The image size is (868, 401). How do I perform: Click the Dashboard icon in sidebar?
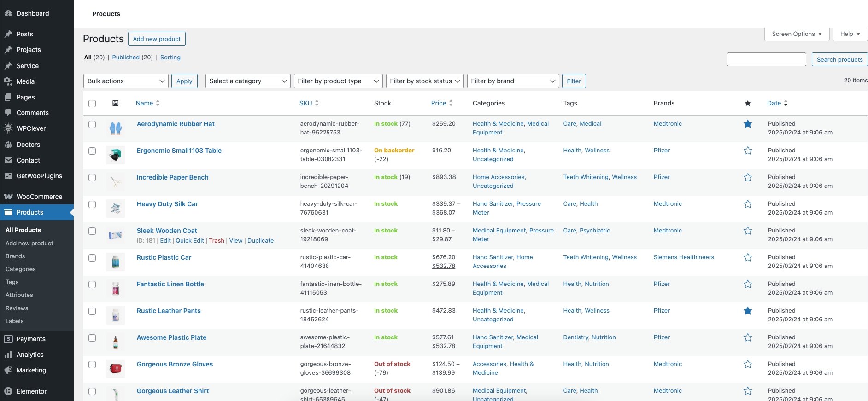tap(8, 13)
